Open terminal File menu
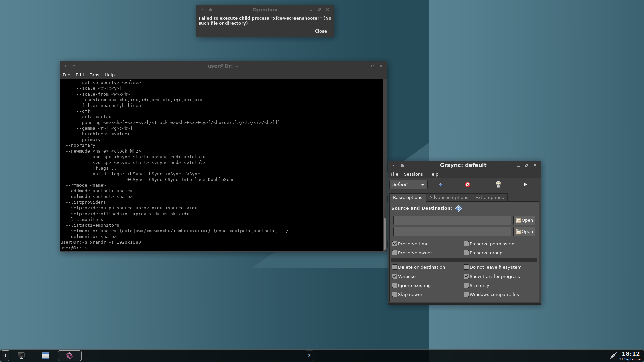 coord(66,75)
